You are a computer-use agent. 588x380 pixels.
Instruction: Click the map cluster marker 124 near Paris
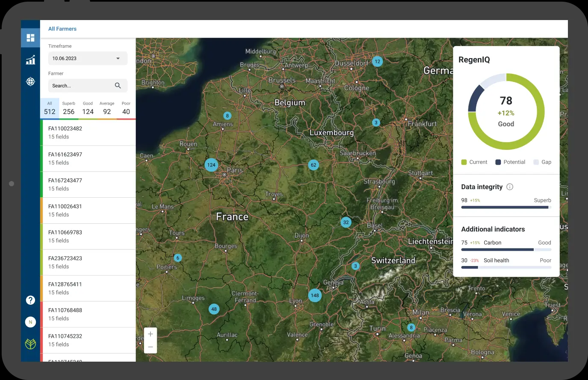click(x=211, y=165)
